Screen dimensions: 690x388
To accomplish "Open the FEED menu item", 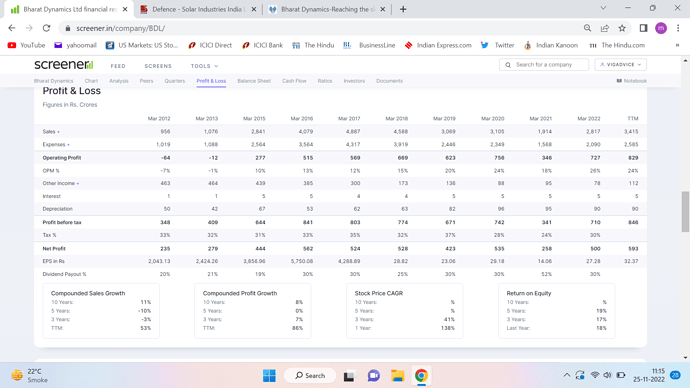I will [x=118, y=66].
